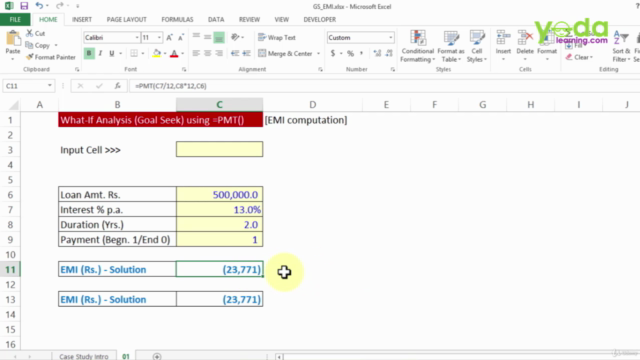Click the Insert Function fx icon
This screenshot has height=360, width=640.
[118, 86]
